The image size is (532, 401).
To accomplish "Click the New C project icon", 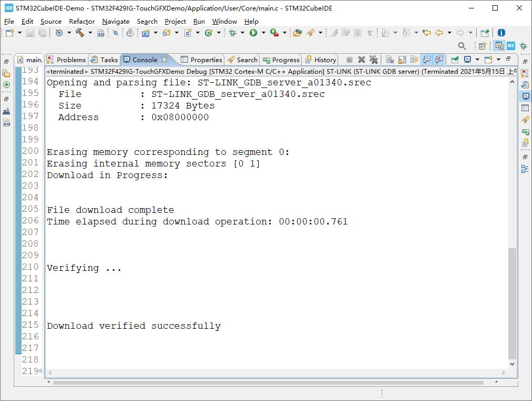I will tap(145, 33).
